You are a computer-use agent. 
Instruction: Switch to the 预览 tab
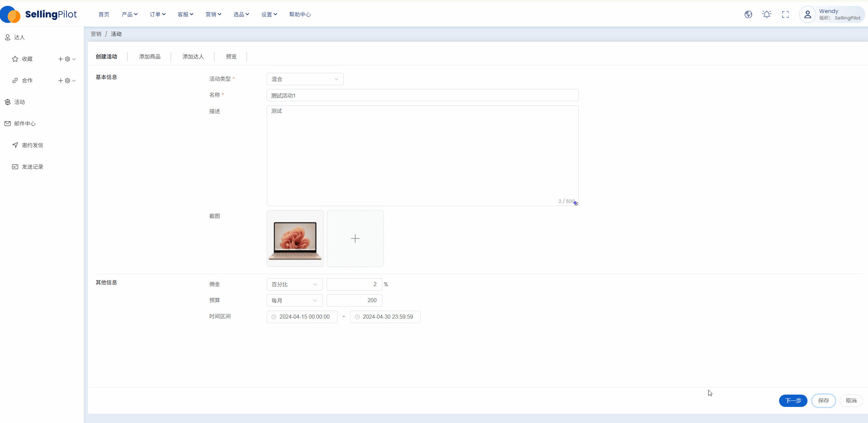pyautogui.click(x=231, y=56)
